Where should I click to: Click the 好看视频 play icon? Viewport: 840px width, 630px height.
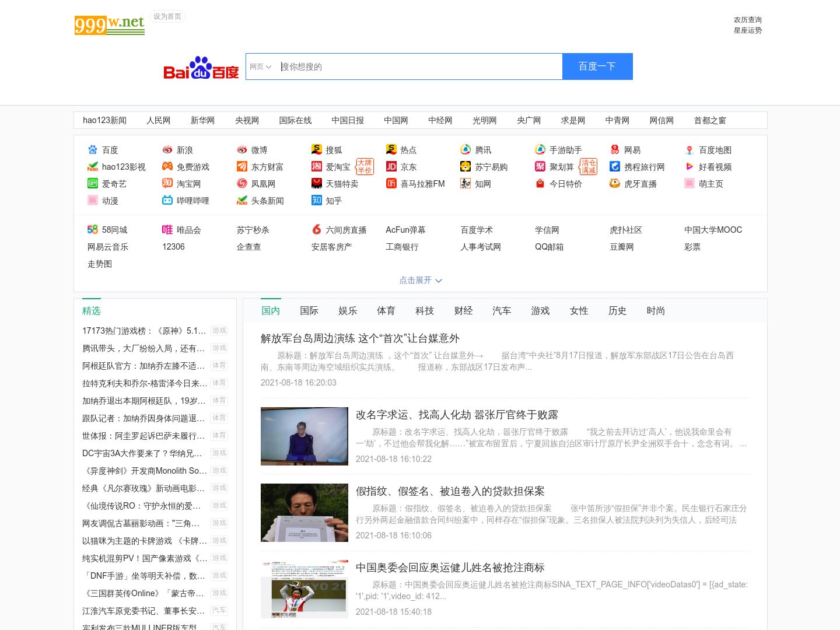click(x=689, y=167)
